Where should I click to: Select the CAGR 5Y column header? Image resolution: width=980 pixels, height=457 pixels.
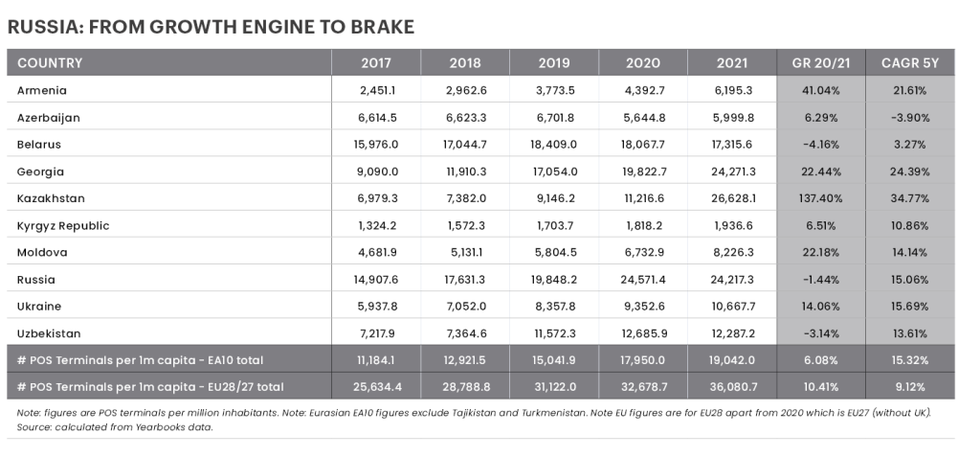click(x=909, y=63)
